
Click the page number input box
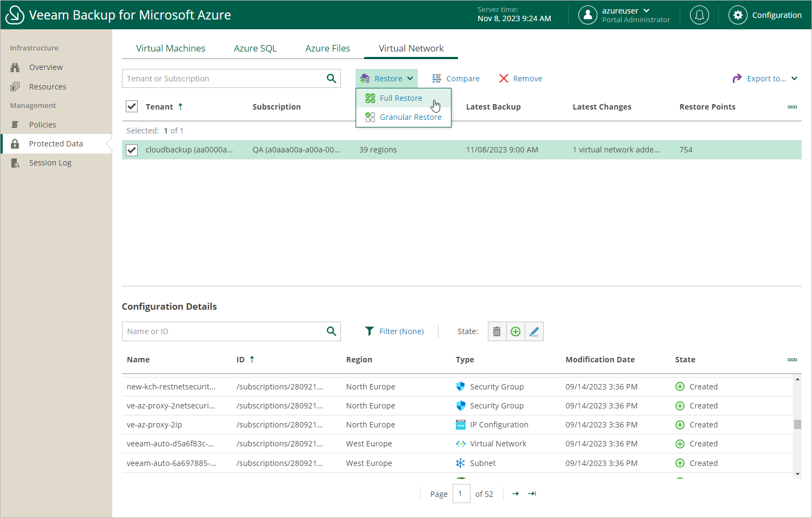461,494
